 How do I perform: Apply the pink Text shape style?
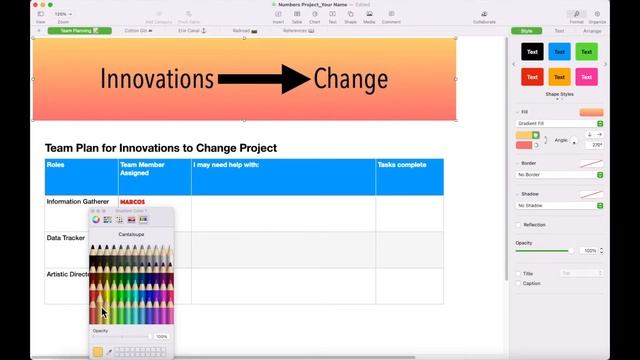(587, 77)
